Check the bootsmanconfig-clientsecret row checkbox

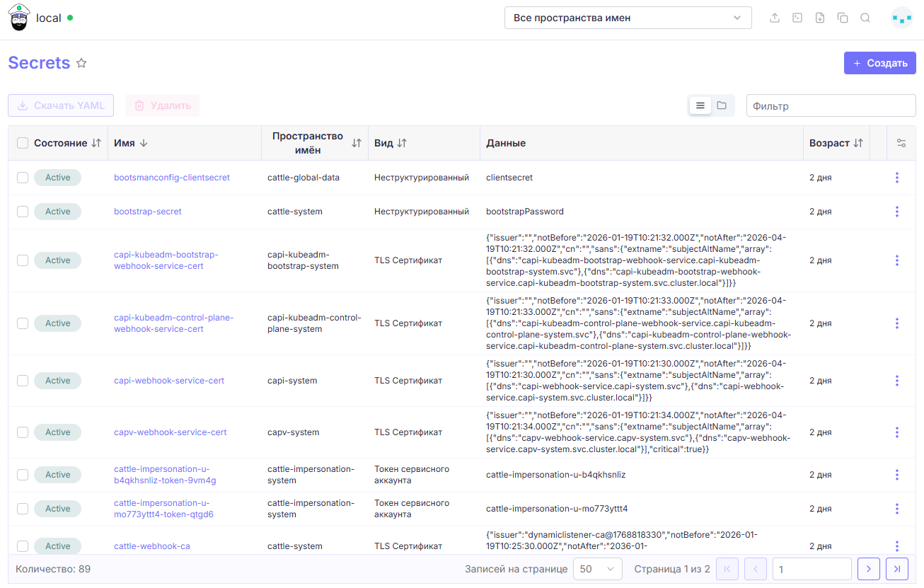pos(23,178)
